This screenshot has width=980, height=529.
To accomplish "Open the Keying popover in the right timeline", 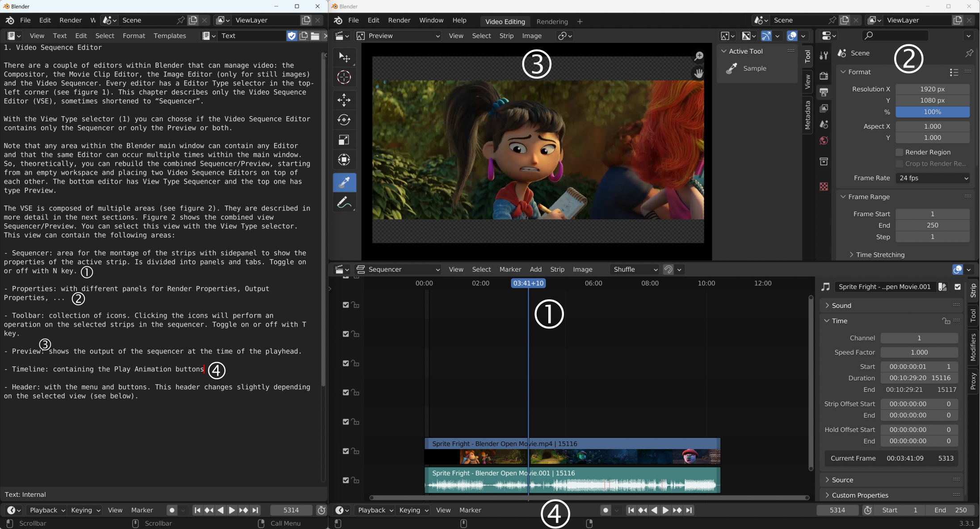I will (413, 510).
